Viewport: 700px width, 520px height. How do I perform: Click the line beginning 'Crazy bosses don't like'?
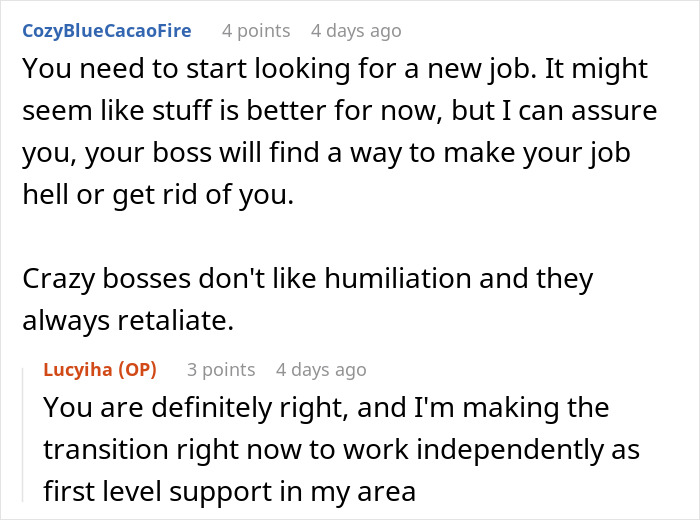[x=307, y=281]
